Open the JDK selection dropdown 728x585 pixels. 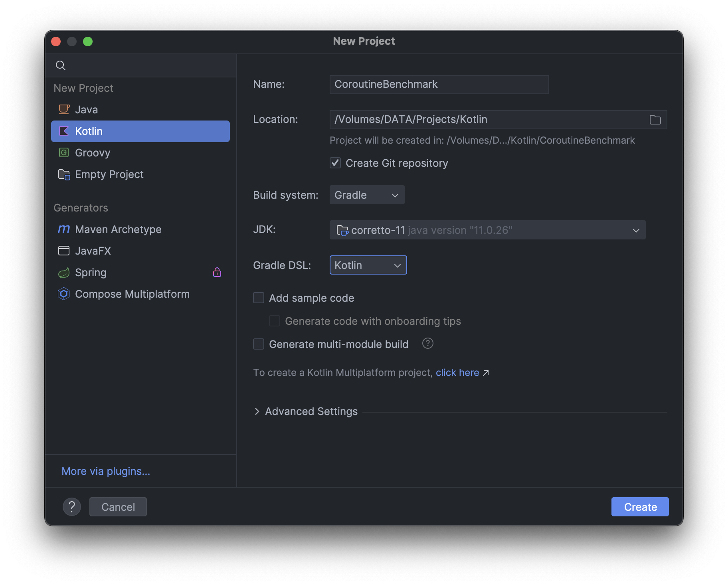[487, 230]
